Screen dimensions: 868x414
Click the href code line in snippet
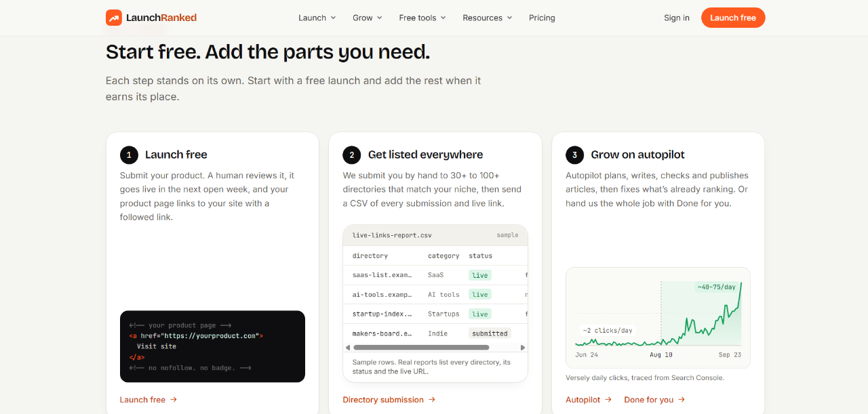196,336
